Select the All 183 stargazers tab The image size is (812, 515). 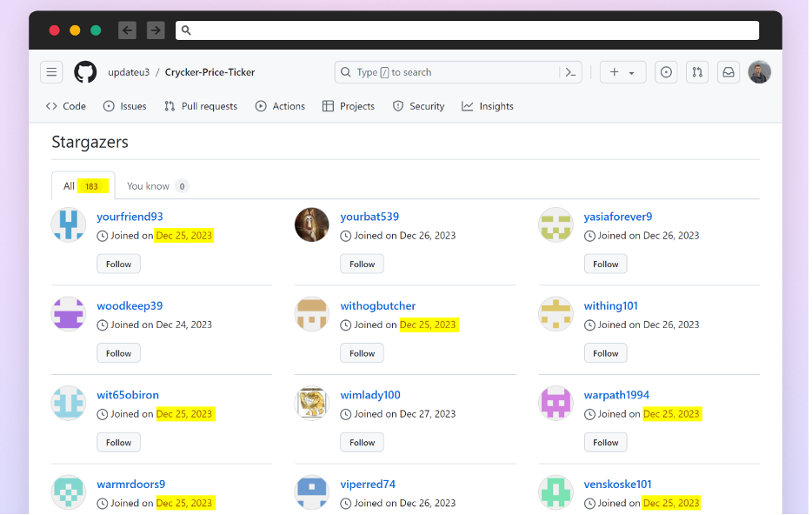click(83, 186)
